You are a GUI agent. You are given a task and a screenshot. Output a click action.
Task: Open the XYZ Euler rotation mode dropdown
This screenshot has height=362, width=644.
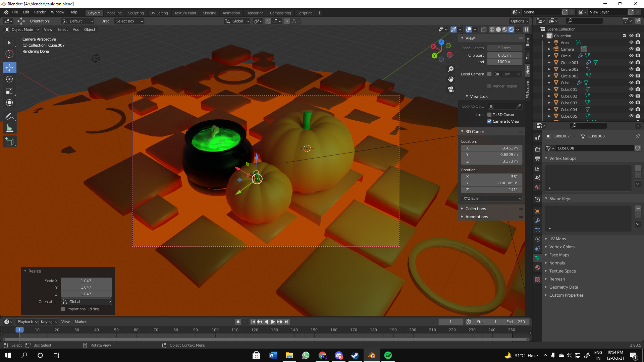coord(492,198)
